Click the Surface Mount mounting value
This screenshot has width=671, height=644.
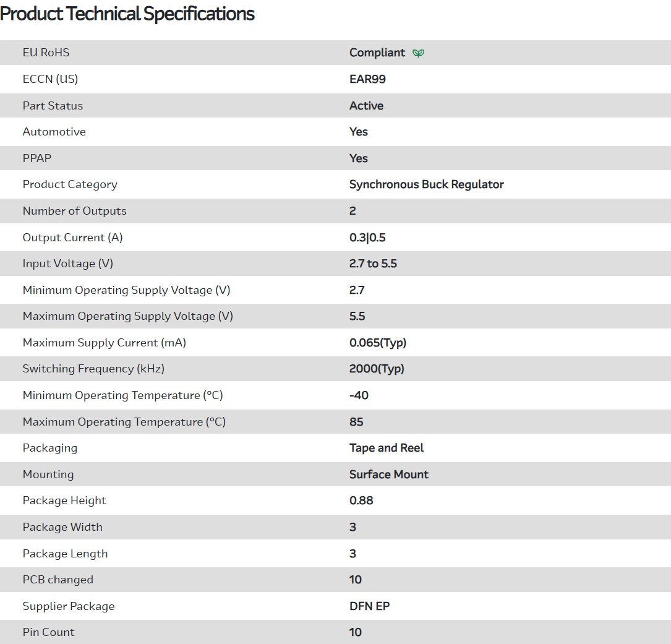coord(389,474)
